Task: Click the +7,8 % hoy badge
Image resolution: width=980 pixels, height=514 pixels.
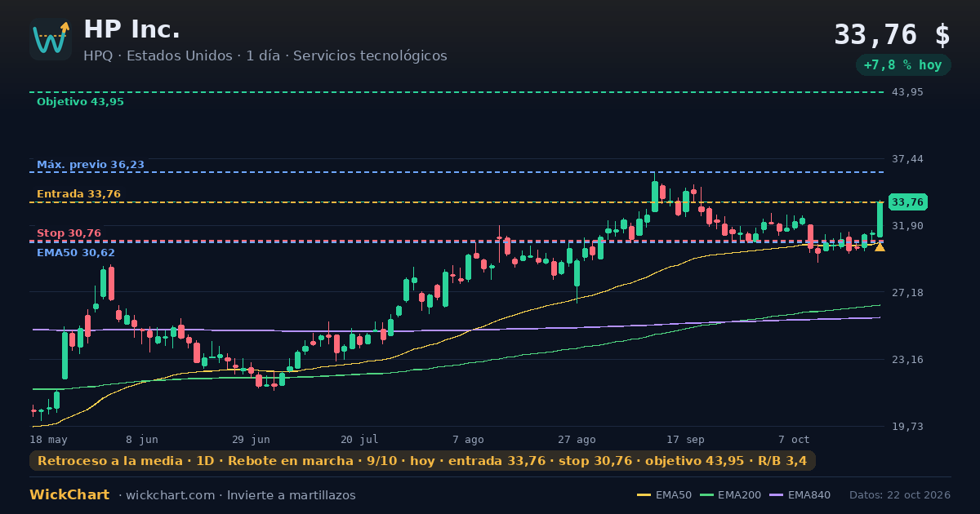Action: [902, 65]
